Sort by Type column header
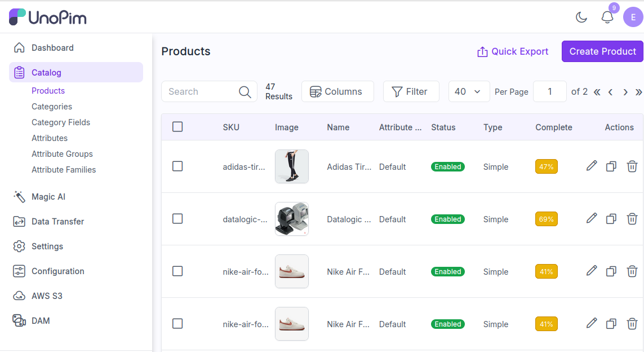The width and height of the screenshot is (644, 352). click(492, 127)
